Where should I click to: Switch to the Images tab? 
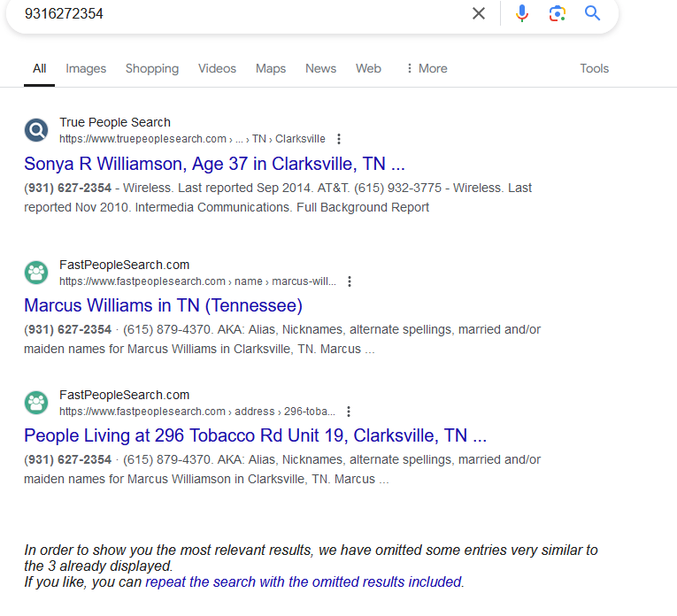tap(86, 68)
